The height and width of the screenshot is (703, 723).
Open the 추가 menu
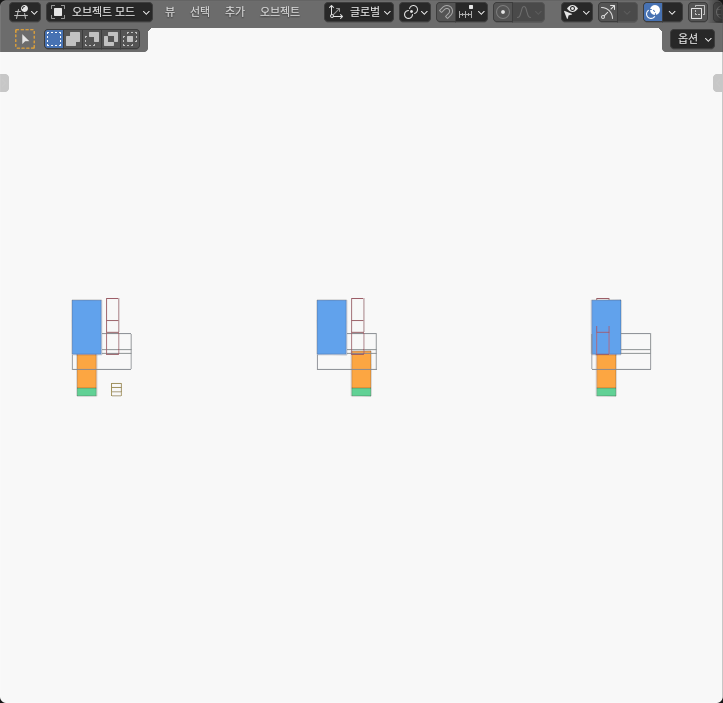tap(234, 12)
